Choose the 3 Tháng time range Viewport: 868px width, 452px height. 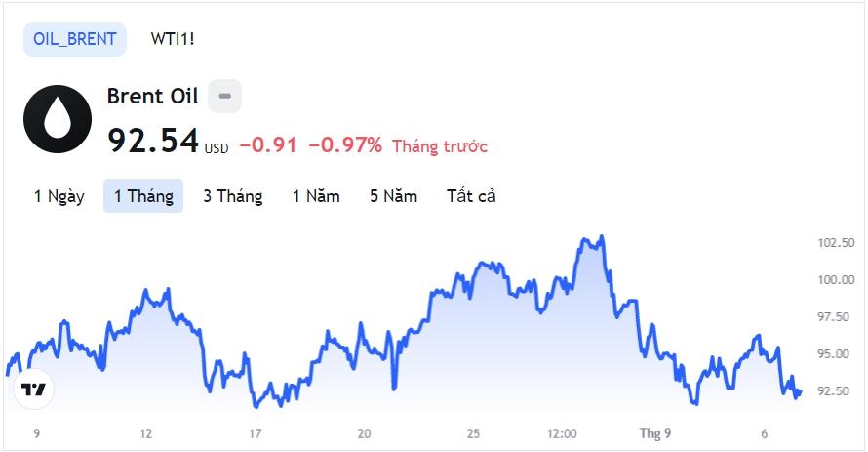coord(233,196)
